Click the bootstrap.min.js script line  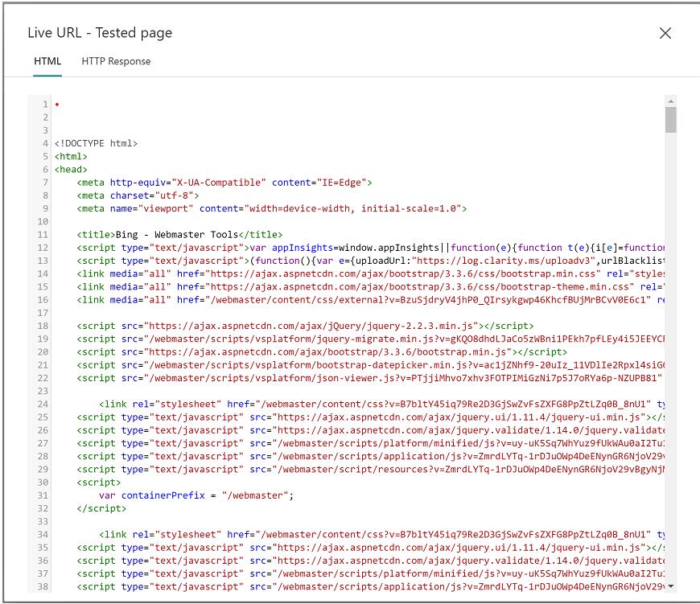[x=322, y=351]
